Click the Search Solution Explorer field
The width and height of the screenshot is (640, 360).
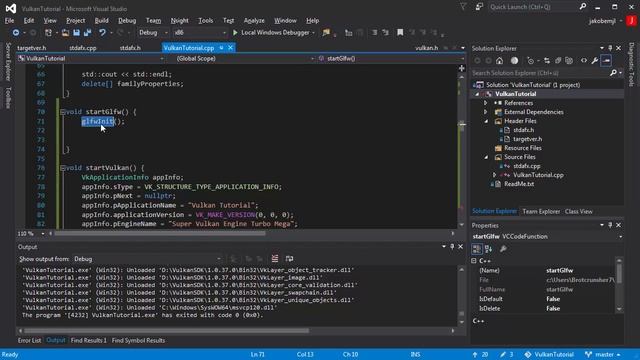(541, 73)
